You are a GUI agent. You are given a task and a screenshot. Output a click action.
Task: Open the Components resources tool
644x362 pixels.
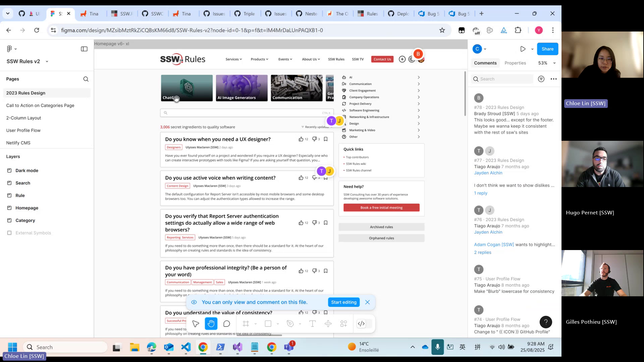pyautogui.click(x=344, y=324)
